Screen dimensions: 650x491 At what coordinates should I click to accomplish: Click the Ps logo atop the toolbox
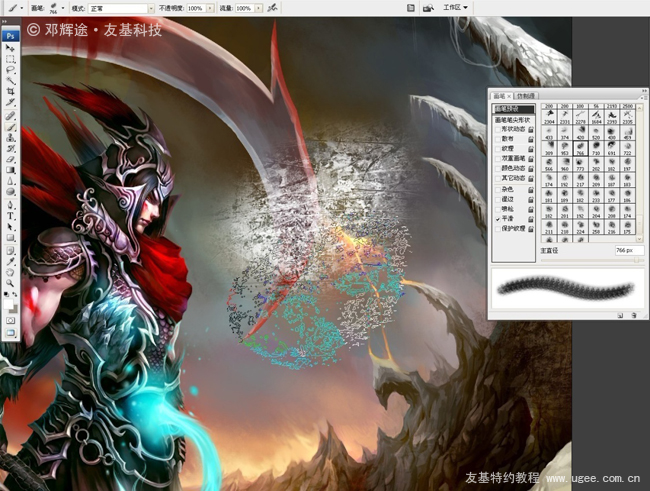tap(10, 36)
